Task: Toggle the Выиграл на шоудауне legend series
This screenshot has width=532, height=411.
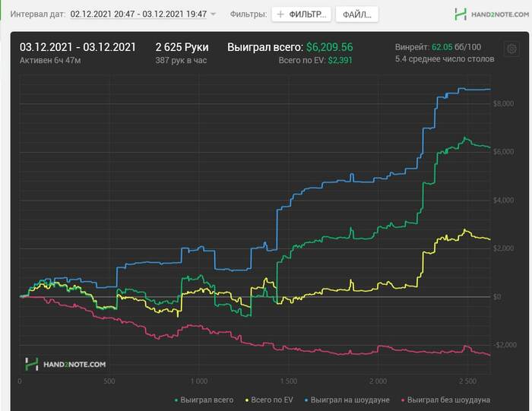Action: 347,400
